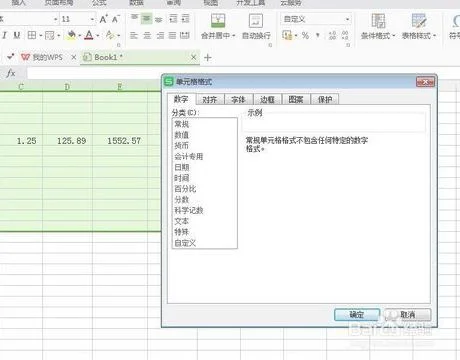Image resolution: width=460 pixels, height=360 pixels.
Task: Confirm with the 确定 button
Action: pyautogui.click(x=357, y=314)
